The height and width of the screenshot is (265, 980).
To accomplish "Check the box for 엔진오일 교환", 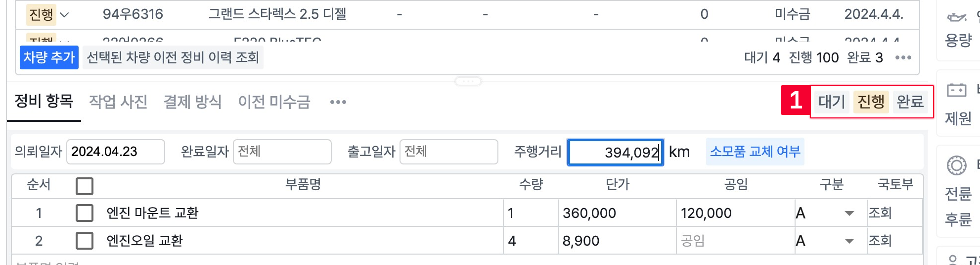I will 85,241.
